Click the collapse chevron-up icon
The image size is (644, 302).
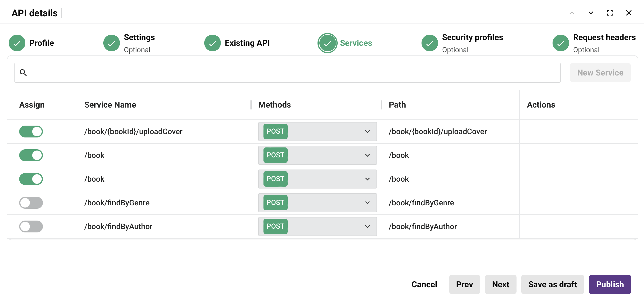click(572, 13)
